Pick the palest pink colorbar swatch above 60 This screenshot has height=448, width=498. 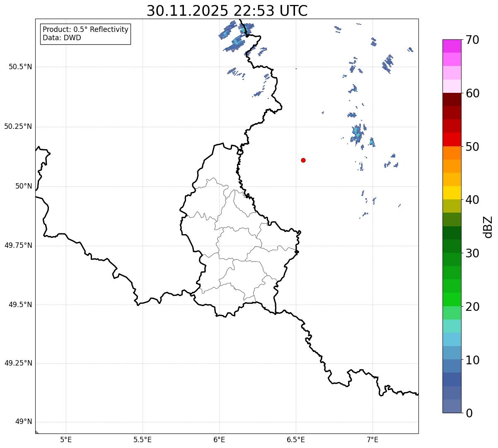(452, 86)
